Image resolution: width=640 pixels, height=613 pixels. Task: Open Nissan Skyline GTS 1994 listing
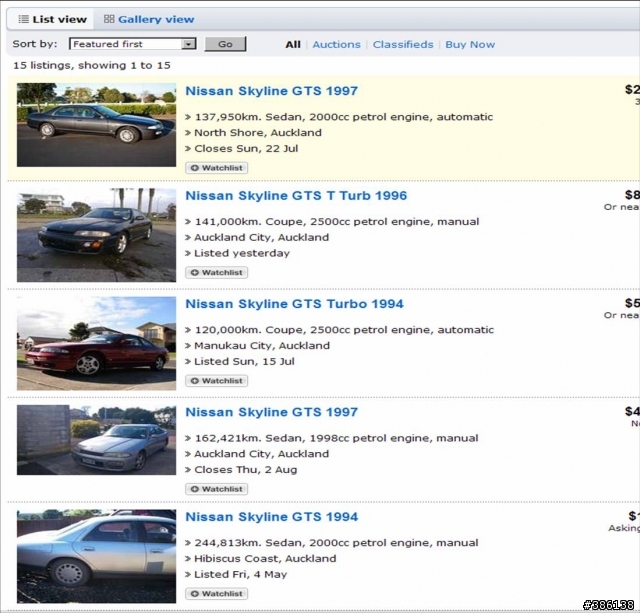tap(271, 517)
